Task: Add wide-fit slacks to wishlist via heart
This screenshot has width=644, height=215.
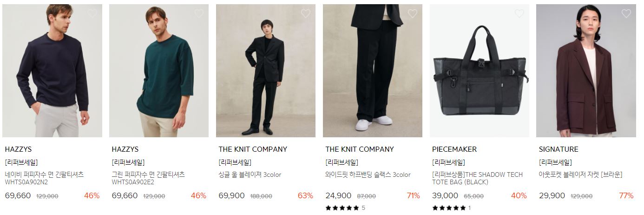Action: coord(413,13)
